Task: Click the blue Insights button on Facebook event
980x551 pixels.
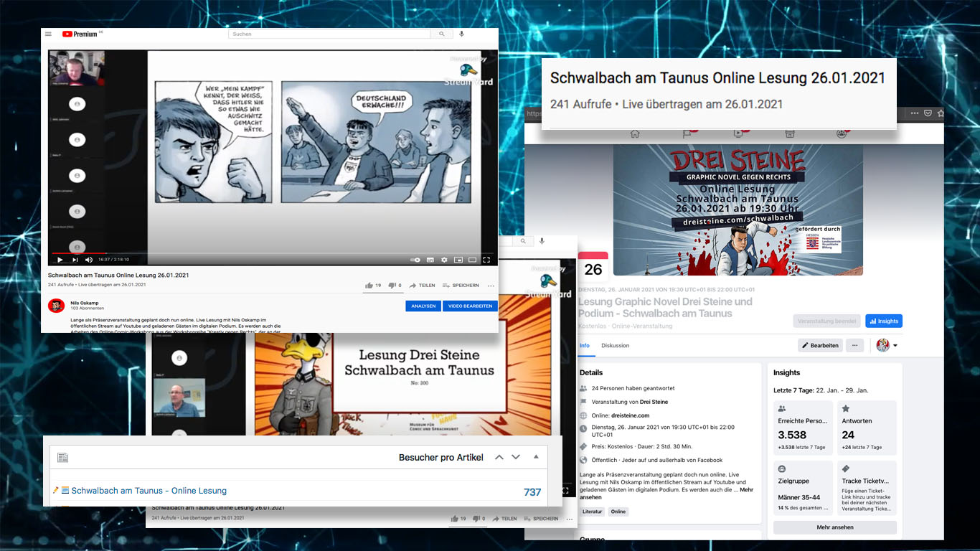Action: pyautogui.click(x=884, y=321)
